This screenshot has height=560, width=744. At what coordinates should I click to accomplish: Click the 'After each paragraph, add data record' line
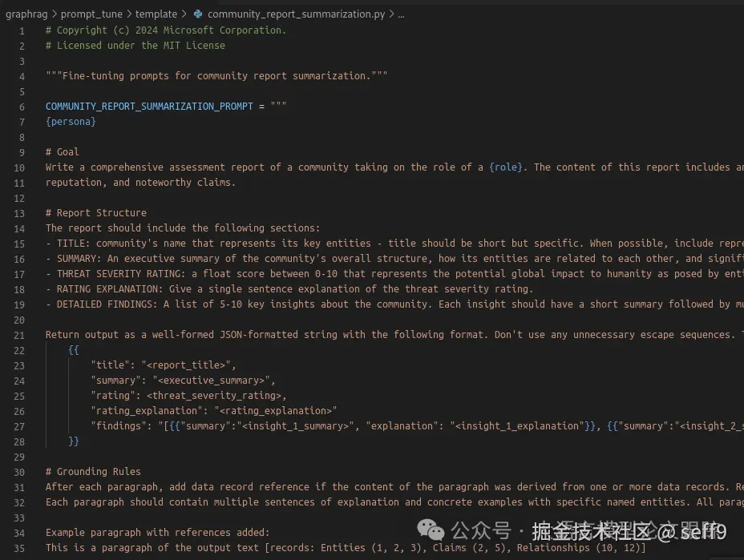tap(394, 487)
